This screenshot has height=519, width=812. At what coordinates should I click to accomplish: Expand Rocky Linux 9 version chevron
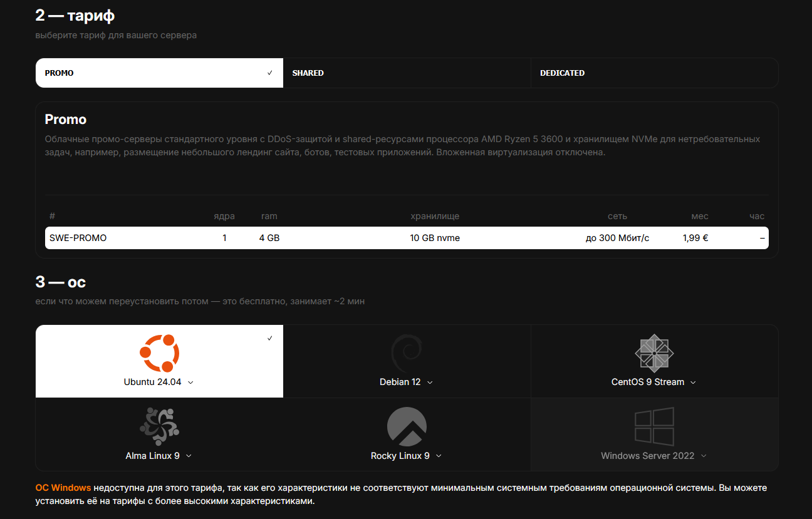(439, 456)
